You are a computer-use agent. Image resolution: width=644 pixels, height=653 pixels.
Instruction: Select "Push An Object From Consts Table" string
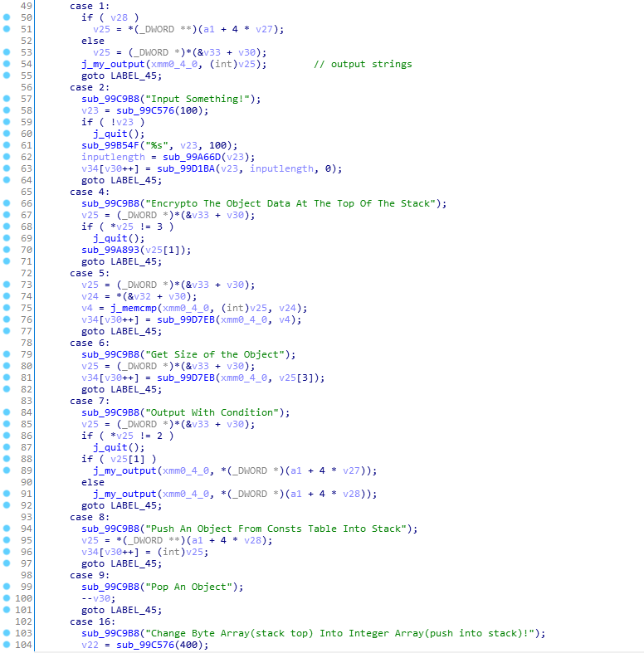[x=276, y=529]
